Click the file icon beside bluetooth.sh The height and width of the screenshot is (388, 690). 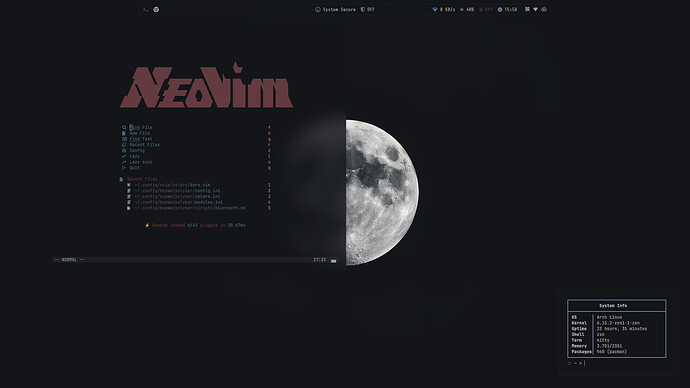(128, 208)
